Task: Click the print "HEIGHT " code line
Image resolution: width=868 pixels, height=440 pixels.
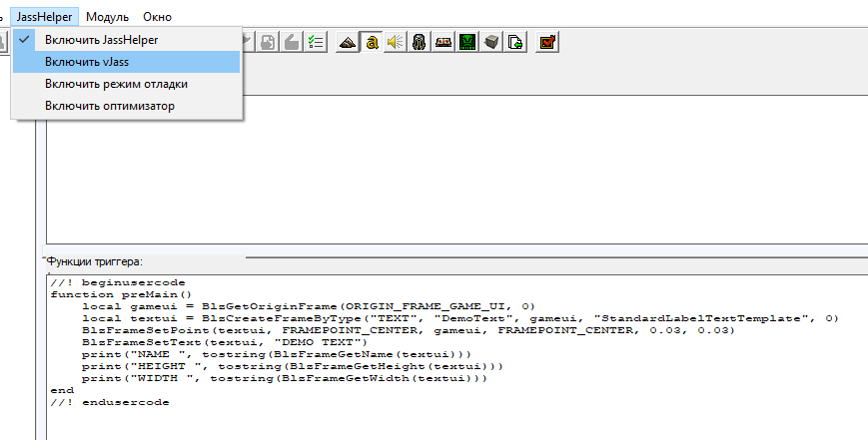Action: (x=293, y=366)
